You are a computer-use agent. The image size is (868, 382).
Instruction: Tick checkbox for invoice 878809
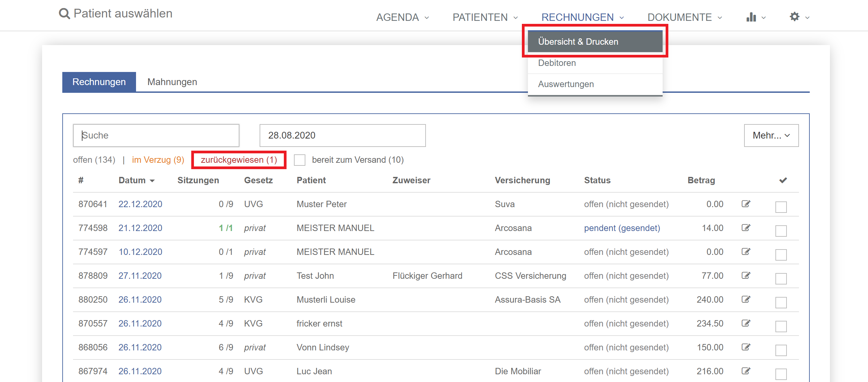(x=781, y=279)
